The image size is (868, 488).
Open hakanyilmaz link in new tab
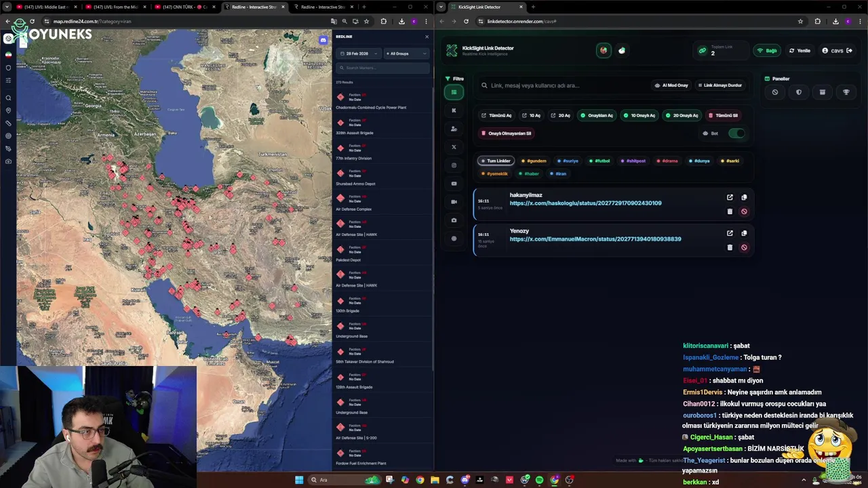pyautogui.click(x=730, y=197)
